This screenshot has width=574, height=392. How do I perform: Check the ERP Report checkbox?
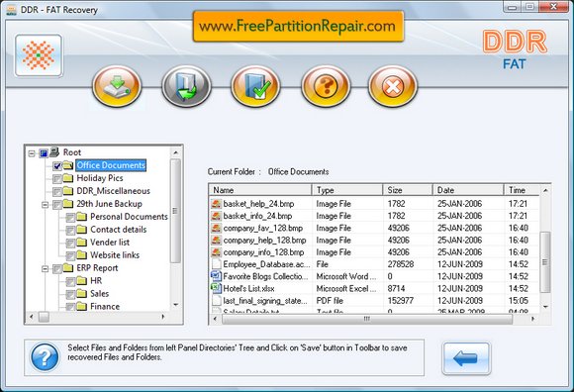click(57, 269)
